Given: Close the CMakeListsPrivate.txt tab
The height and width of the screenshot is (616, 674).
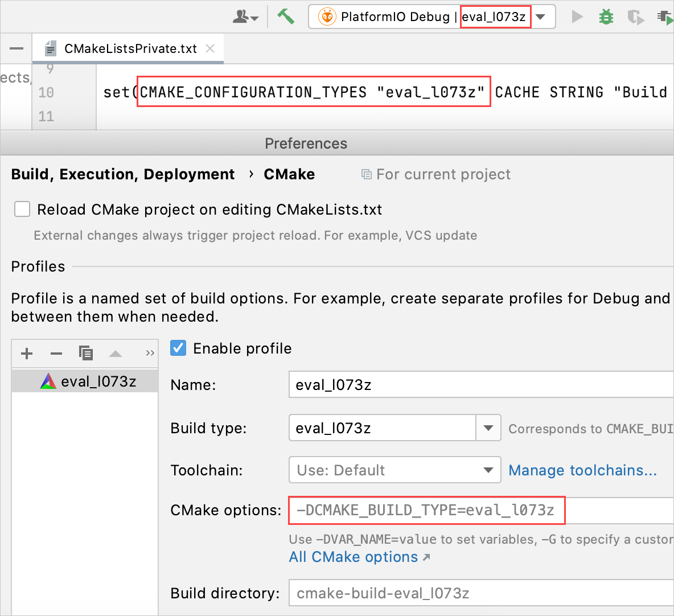Looking at the screenshot, I should click(x=210, y=48).
